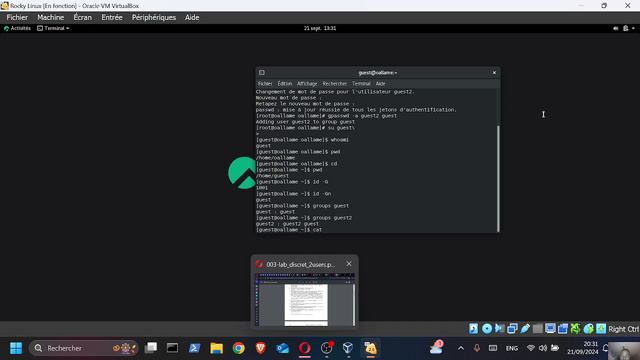Click the ENG language indicator

(x=511, y=348)
